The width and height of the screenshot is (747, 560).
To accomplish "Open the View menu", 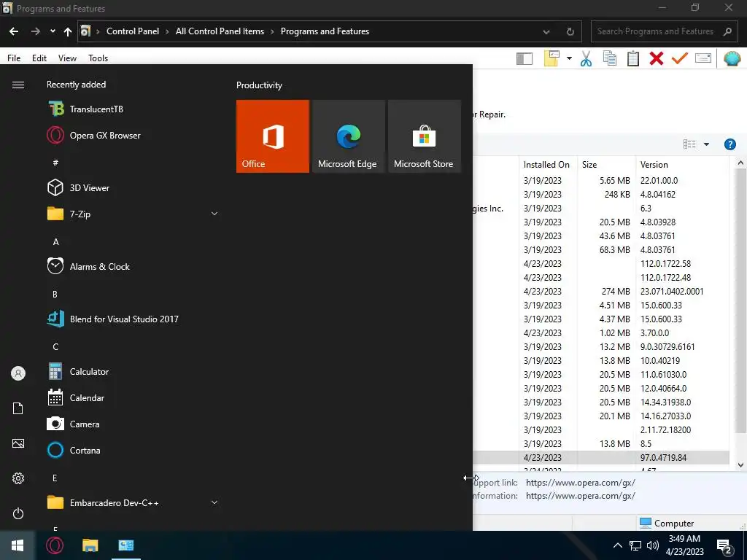I will [x=67, y=58].
